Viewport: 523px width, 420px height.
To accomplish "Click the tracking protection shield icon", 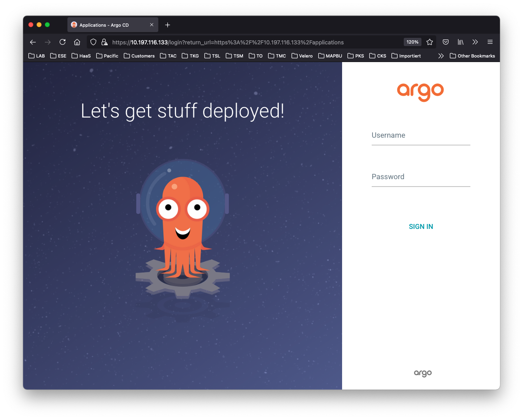I will click(93, 42).
